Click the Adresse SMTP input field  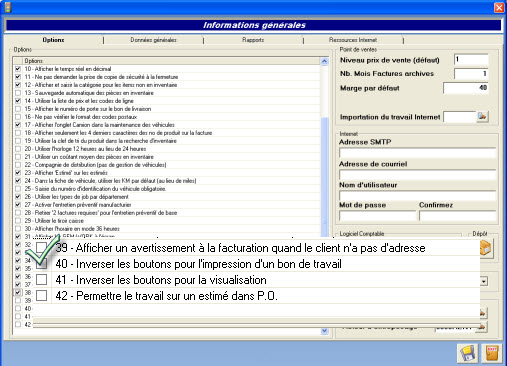pyautogui.click(x=417, y=153)
